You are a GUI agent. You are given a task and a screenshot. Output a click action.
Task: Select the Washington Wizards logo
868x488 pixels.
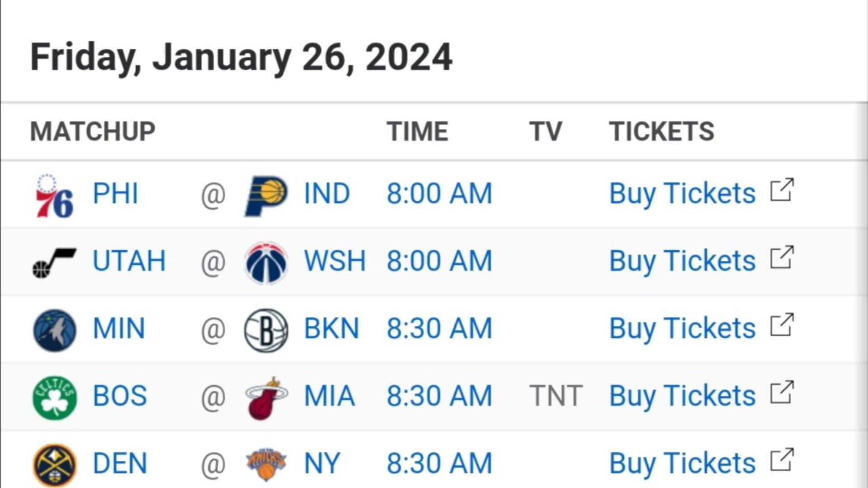266,263
